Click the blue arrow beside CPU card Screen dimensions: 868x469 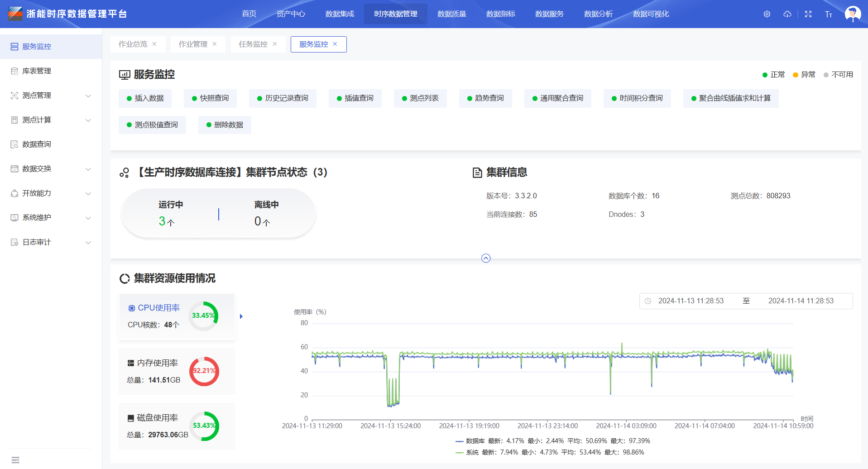click(241, 316)
